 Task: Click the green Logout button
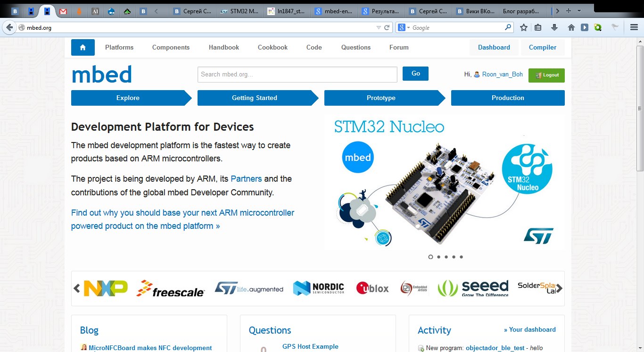click(x=546, y=75)
